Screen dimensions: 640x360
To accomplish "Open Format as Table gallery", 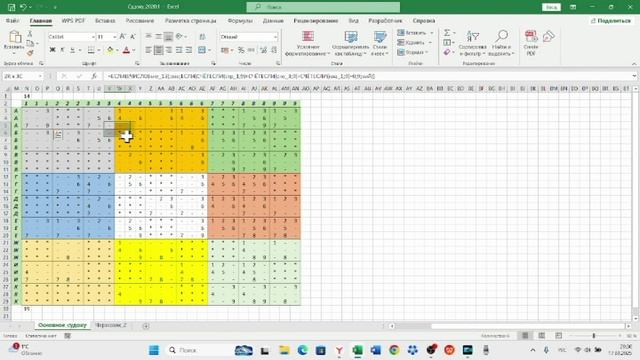I will pos(350,42).
